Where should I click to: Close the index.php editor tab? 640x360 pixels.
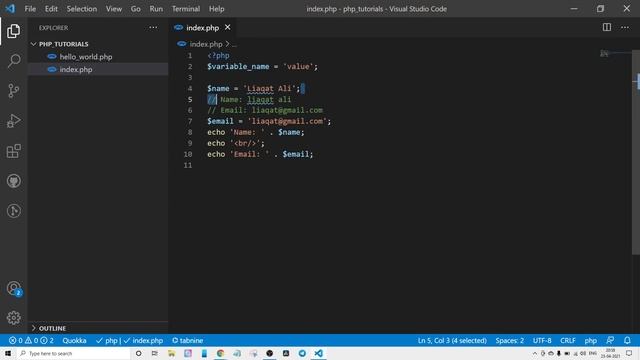[227, 27]
